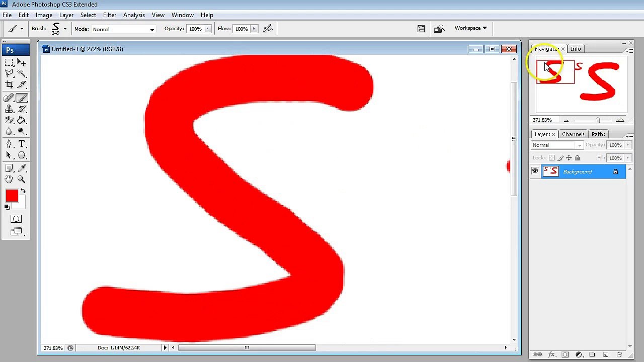The width and height of the screenshot is (644, 362).
Task: Toggle lock all
Action: pos(578,158)
